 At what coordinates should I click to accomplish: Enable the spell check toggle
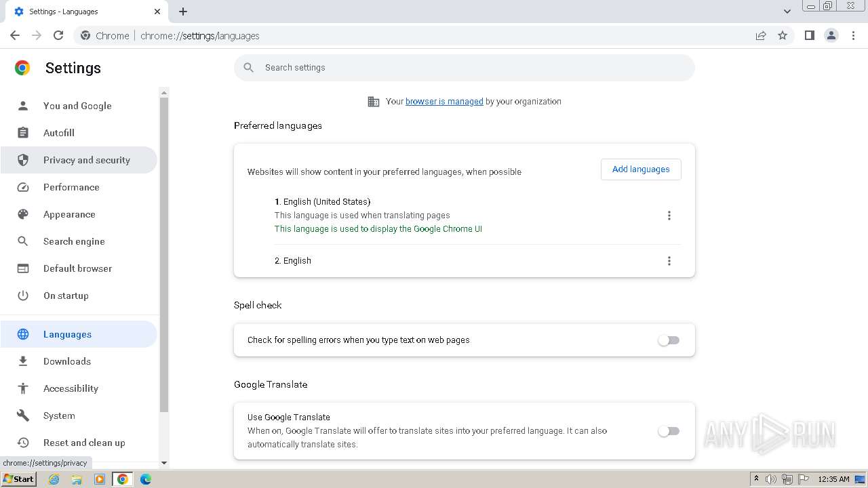[669, 340]
